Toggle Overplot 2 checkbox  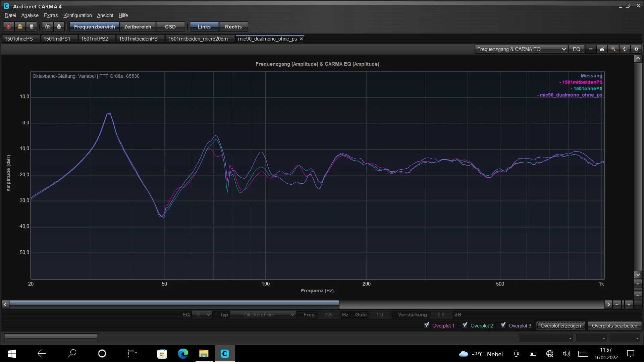click(465, 325)
